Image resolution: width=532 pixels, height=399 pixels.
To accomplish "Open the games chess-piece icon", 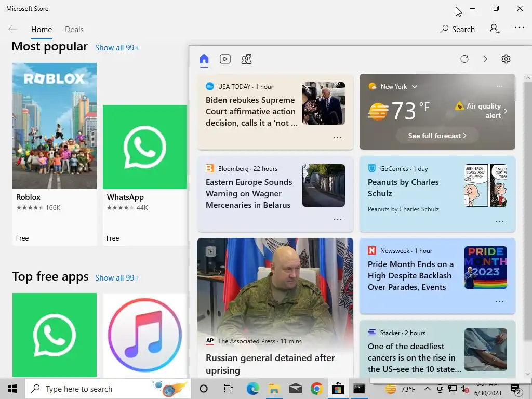I will [247, 59].
